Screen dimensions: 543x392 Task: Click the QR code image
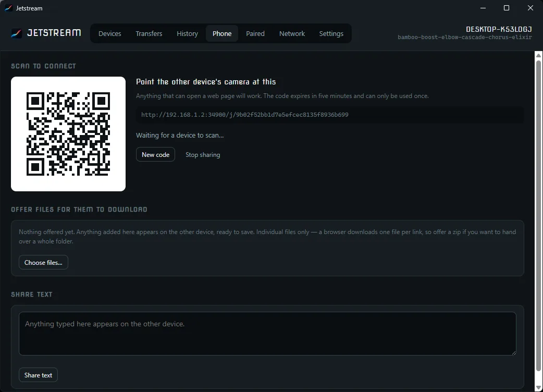[68, 133]
